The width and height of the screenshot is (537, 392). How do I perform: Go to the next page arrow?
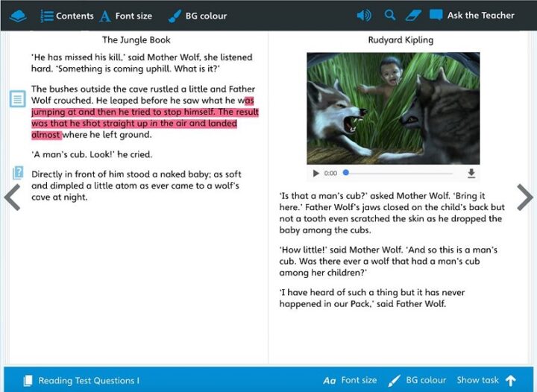(x=524, y=197)
